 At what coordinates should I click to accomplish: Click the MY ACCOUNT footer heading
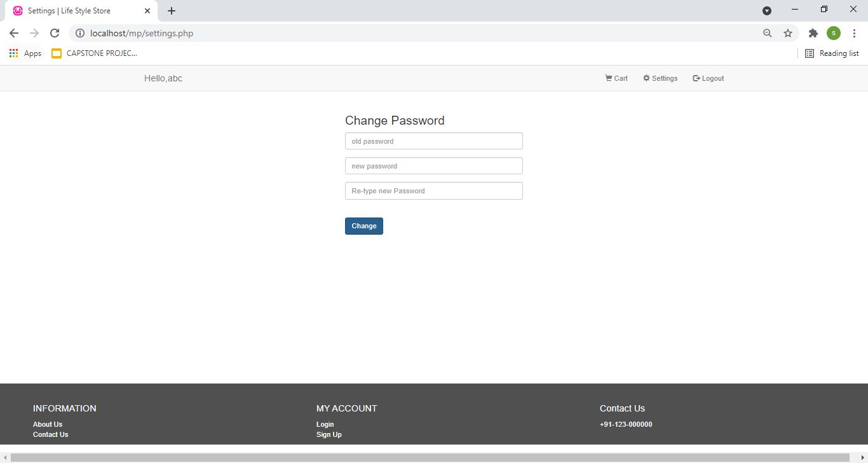coord(347,408)
